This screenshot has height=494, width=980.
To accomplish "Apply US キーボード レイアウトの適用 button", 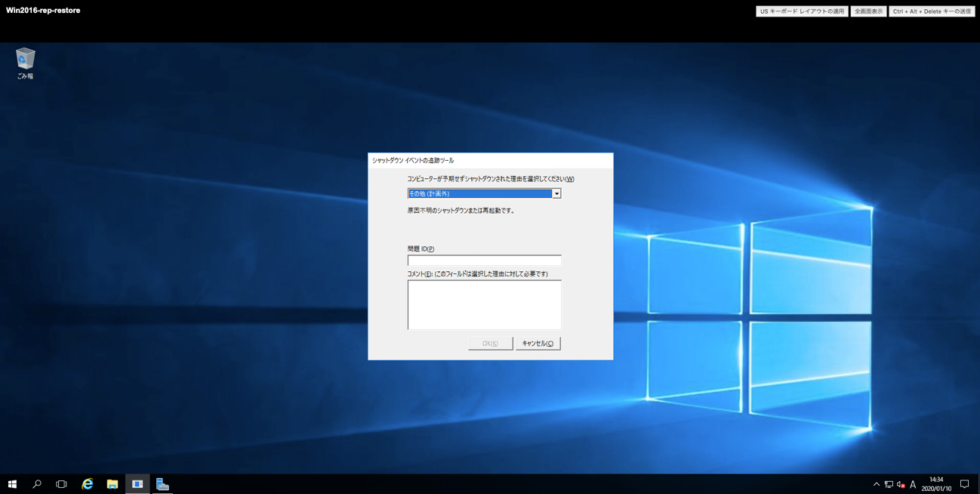I will point(802,11).
